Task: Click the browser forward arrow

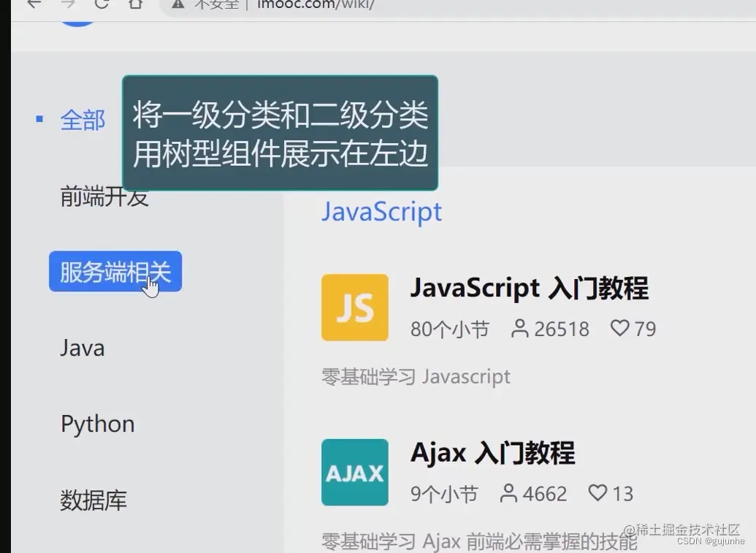Action: point(69,4)
